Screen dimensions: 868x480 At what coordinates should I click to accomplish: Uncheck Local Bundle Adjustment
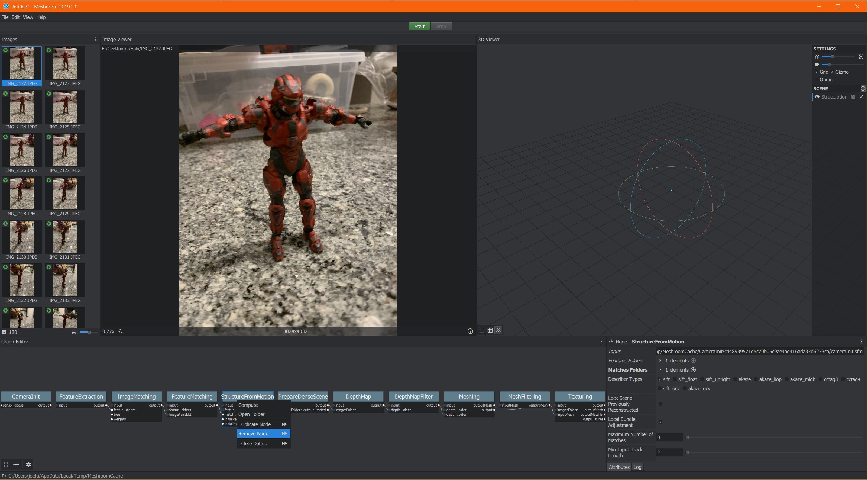[x=660, y=422]
